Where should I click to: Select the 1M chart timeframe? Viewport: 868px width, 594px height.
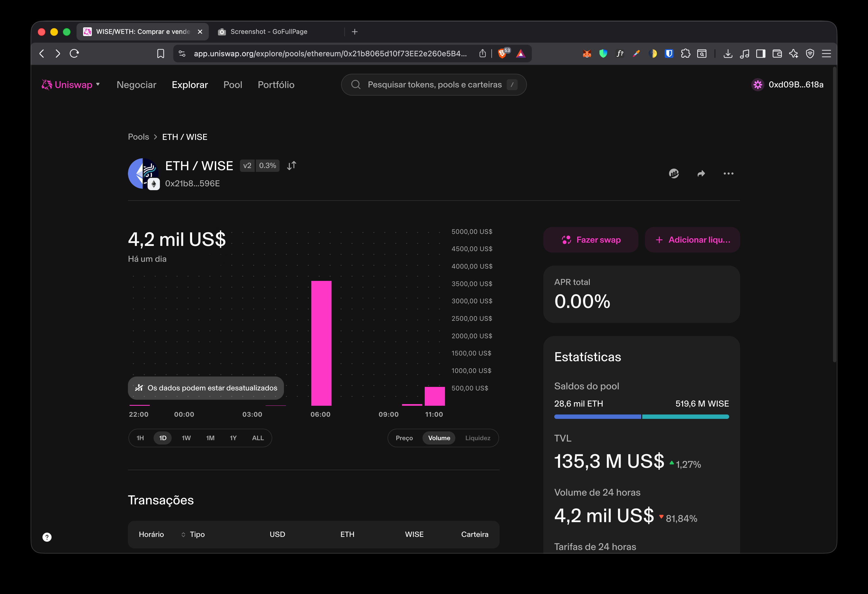[210, 438]
